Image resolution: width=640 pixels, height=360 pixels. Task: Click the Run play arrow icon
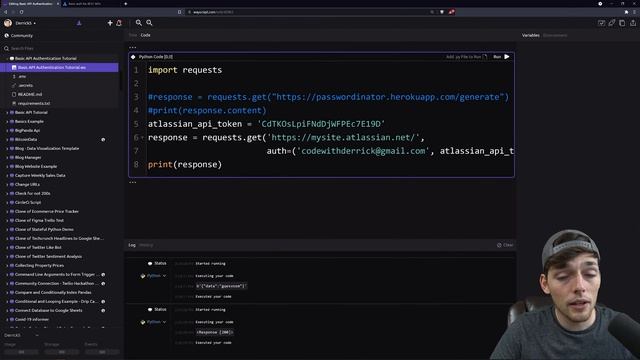(x=507, y=57)
